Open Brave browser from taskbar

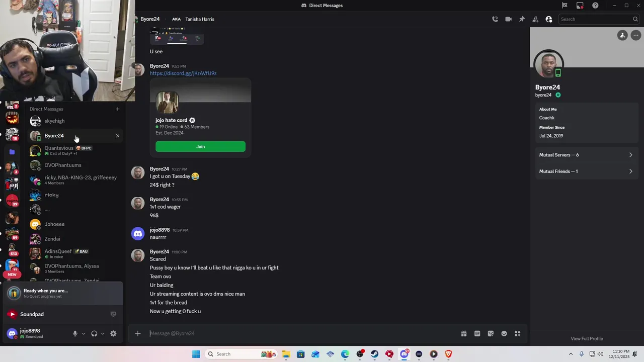[x=448, y=354]
